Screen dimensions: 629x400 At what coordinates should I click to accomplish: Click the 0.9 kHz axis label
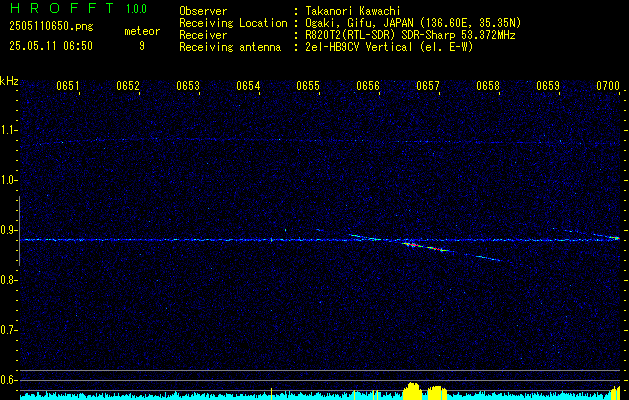click(8, 230)
